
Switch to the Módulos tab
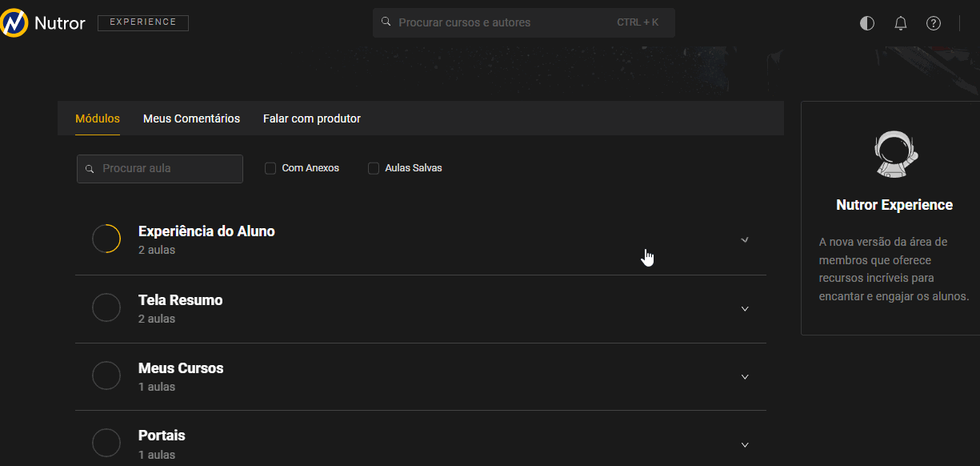tap(98, 119)
